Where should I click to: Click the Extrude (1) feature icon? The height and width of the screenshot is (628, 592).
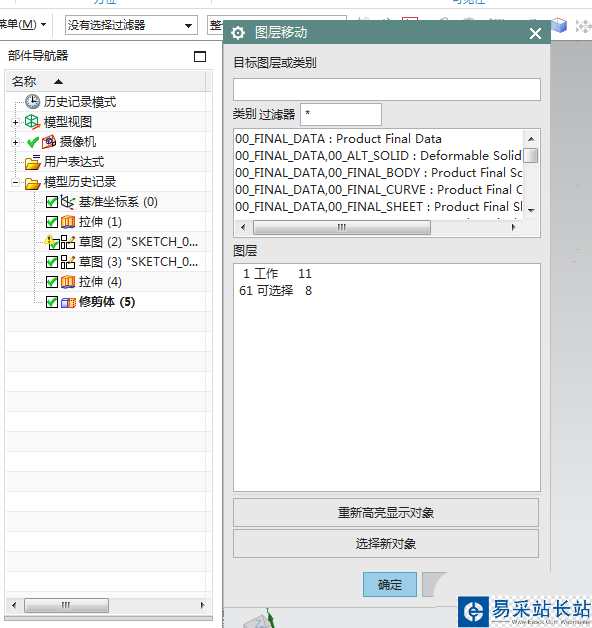(68, 222)
